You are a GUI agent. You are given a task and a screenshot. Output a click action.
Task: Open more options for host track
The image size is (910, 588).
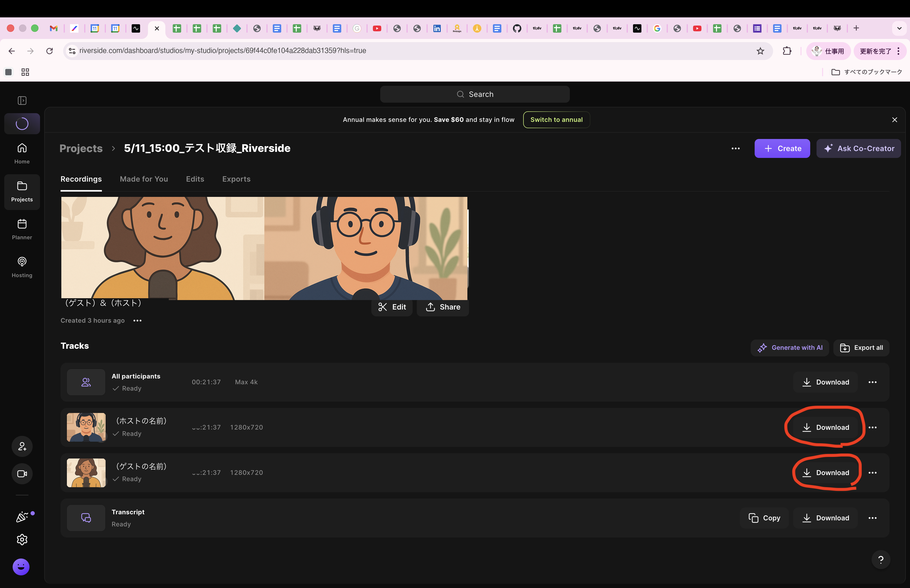point(873,427)
